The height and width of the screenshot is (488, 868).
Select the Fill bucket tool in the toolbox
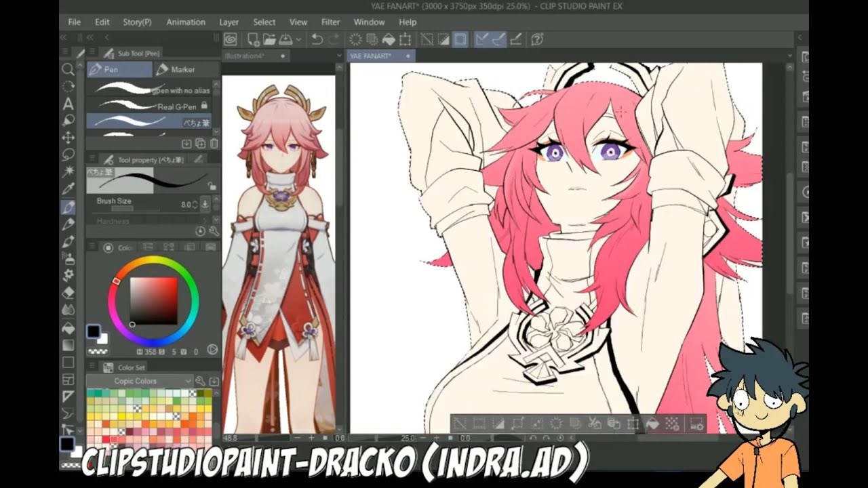click(68, 328)
